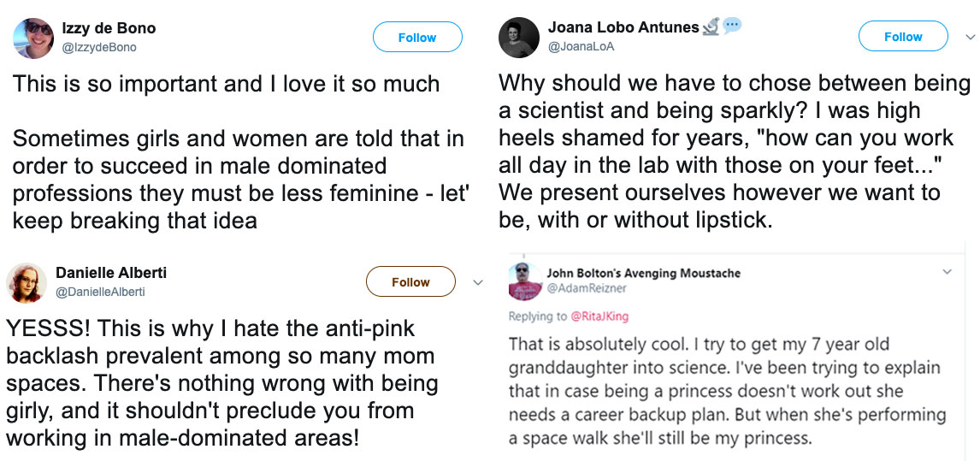Click Izzy de Bono's profile avatar
The height and width of the screenshot is (461, 980).
click(x=33, y=38)
